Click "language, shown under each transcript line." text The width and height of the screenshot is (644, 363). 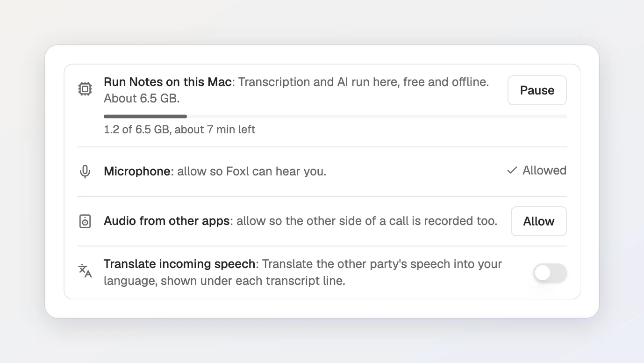point(224,281)
